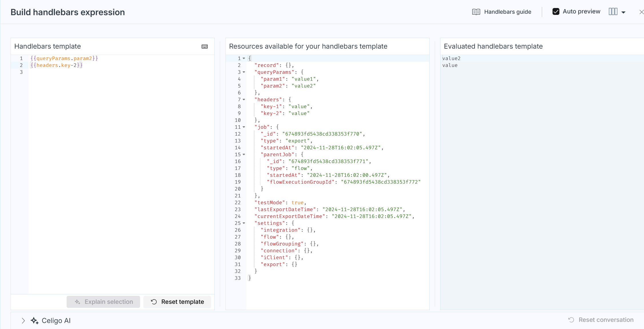Click "type": "flow" line

[x=290, y=168]
